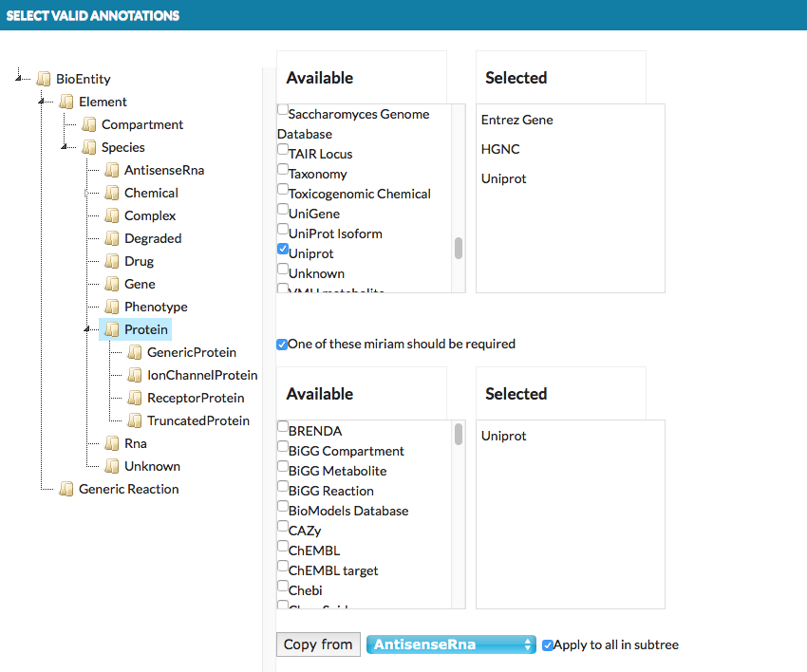The image size is (807, 672).
Task: Toggle 'One of these miriam should be required'
Action: [282, 344]
